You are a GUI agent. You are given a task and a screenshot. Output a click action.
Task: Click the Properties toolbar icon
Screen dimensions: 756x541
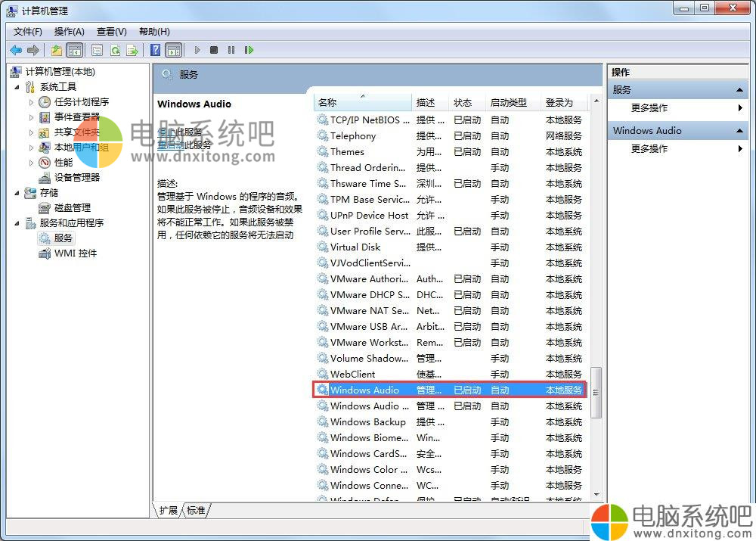(x=97, y=50)
